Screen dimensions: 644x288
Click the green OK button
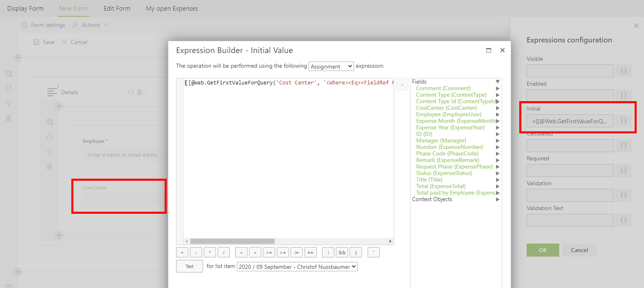tap(543, 250)
